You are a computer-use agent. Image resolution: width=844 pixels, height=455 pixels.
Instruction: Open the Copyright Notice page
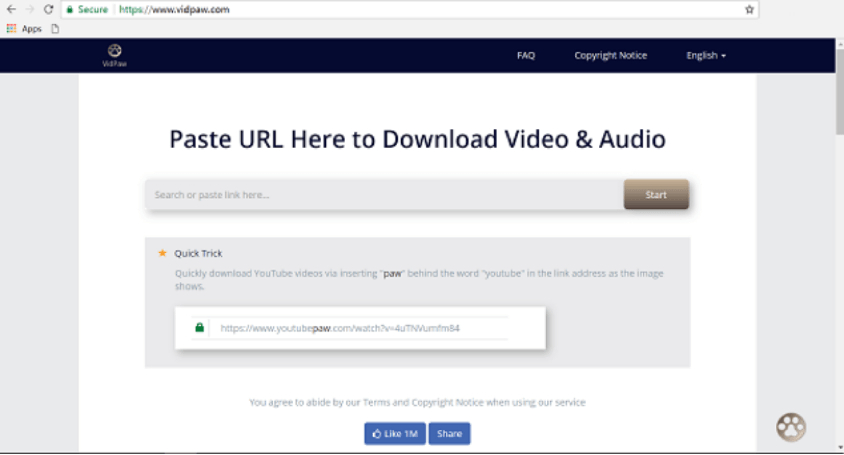coord(610,55)
